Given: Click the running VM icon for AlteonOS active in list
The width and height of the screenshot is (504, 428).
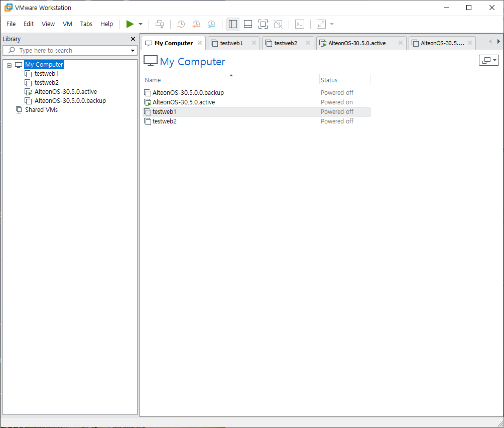Looking at the screenshot, I should point(148,102).
